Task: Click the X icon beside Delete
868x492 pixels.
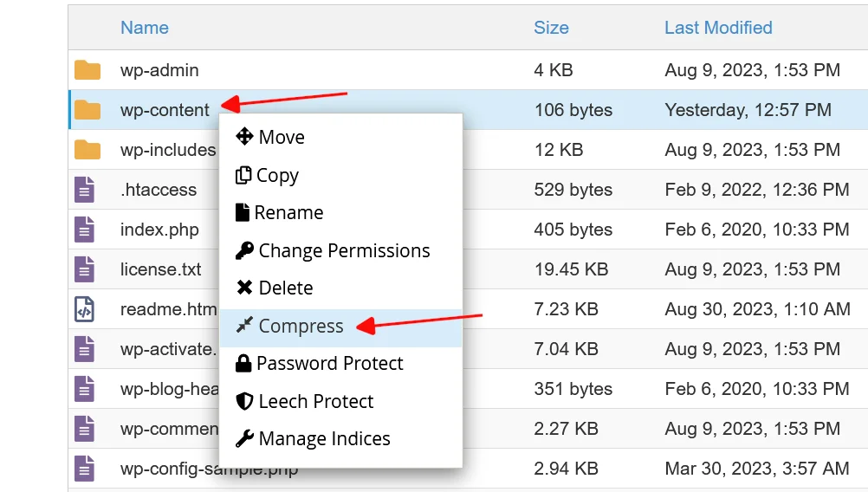Action: pos(244,288)
